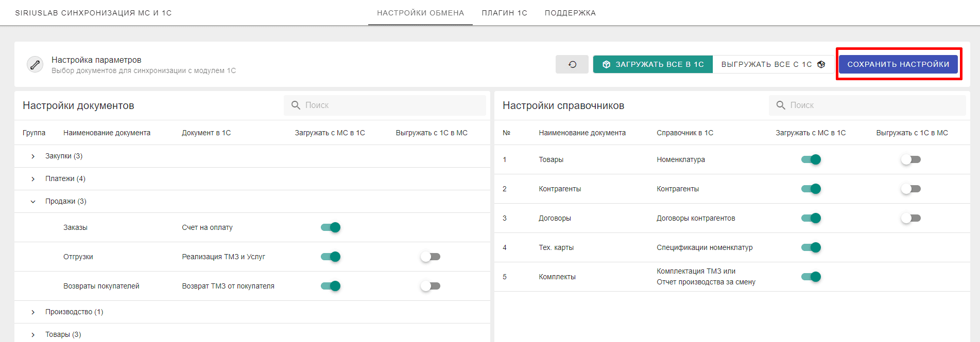Expand the 'Товары (3)' group
The width and height of the screenshot is (980, 342).
(x=33, y=335)
